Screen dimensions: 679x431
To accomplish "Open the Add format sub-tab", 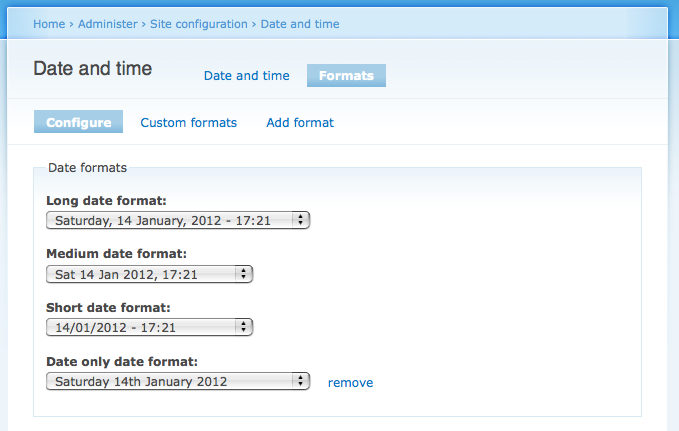I will [300, 123].
